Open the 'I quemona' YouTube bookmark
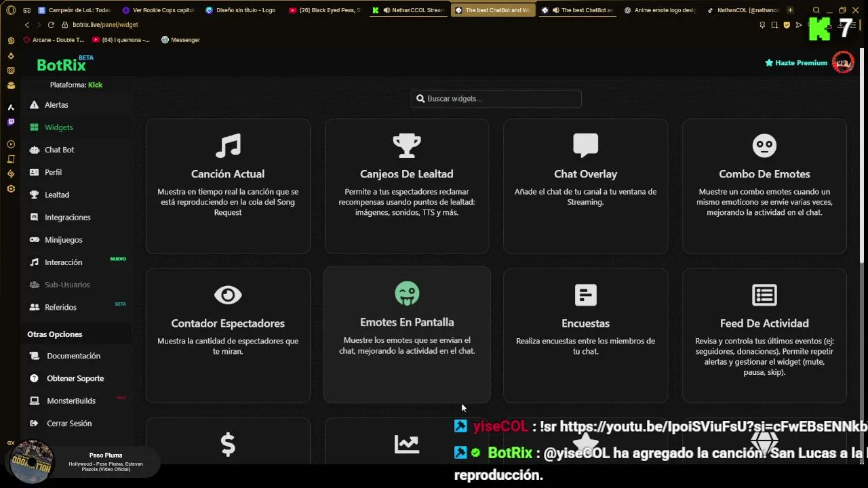 point(121,40)
